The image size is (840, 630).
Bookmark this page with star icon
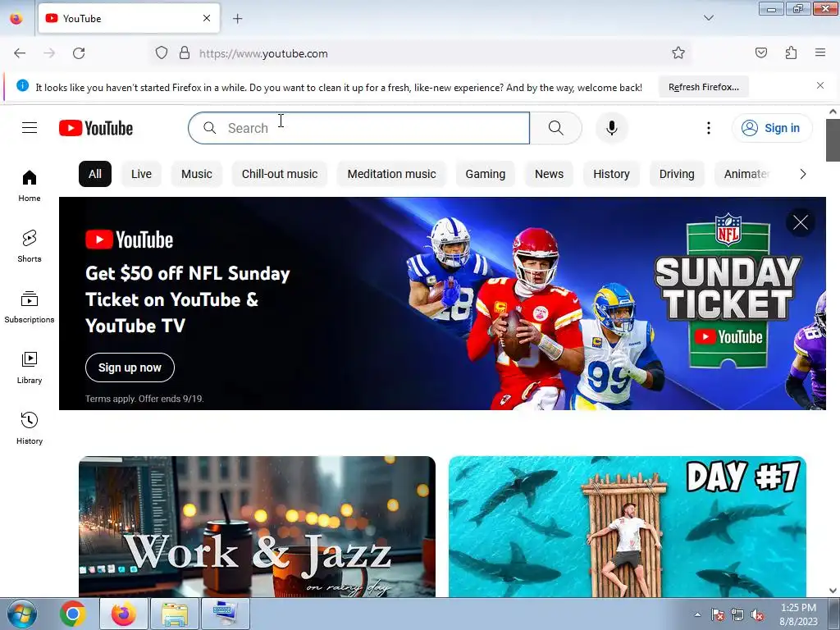tap(678, 52)
